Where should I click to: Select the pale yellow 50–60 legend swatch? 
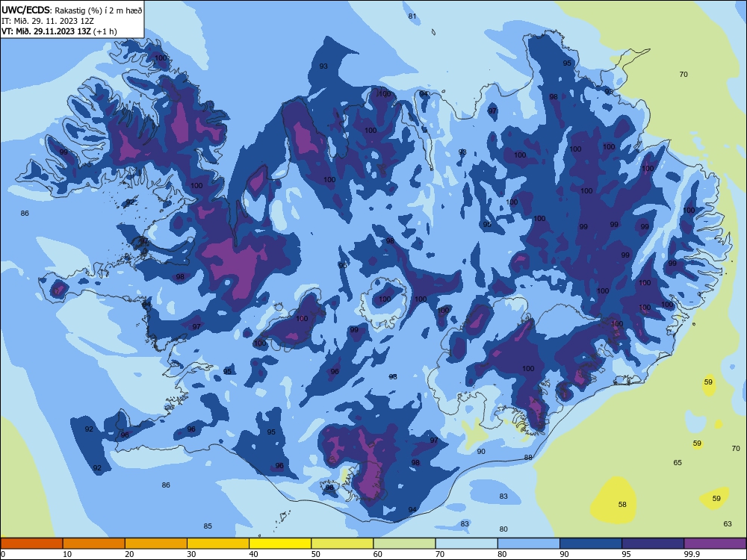click(342, 544)
